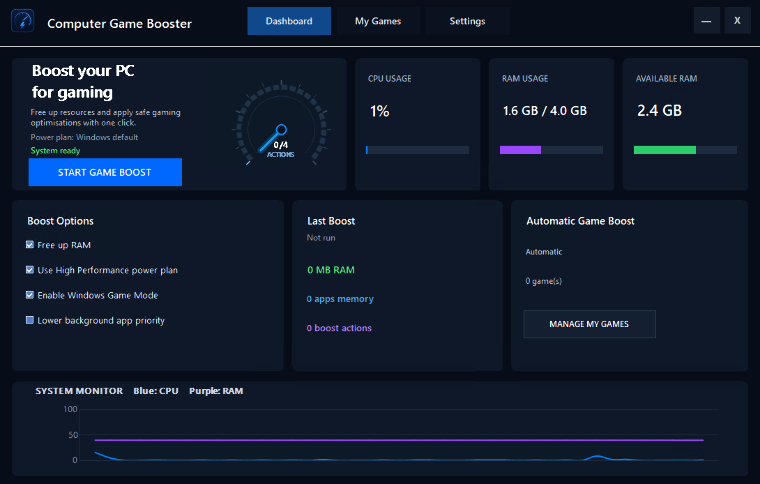Image resolution: width=760 pixels, height=484 pixels.
Task: Click the 0 MB RAM text
Action: coord(331,270)
